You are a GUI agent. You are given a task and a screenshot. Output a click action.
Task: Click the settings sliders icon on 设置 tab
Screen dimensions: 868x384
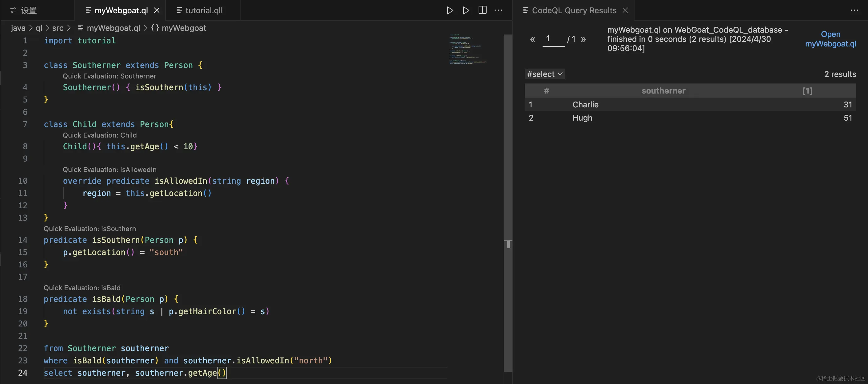13,10
